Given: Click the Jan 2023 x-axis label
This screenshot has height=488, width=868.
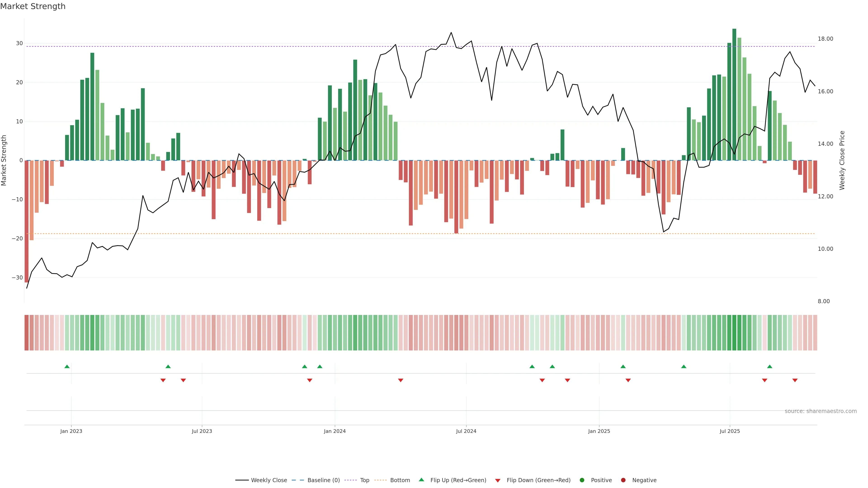Looking at the screenshot, I should click(x=71, y=431).
